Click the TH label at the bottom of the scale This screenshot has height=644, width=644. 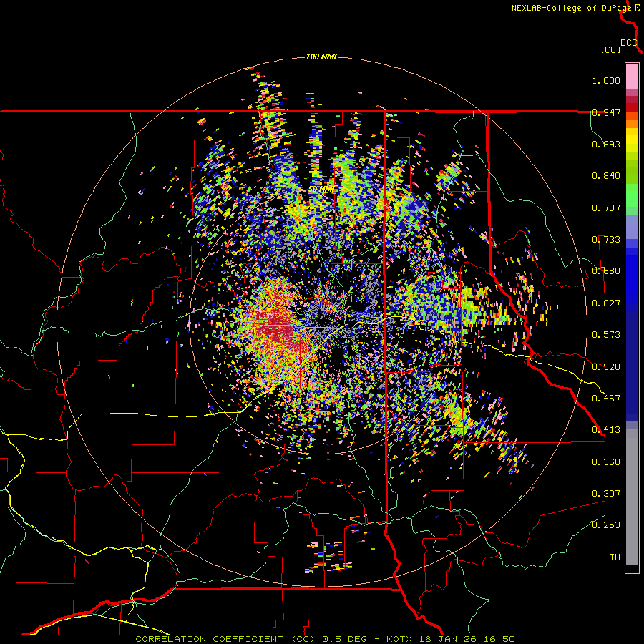click(x=615, y=557)
